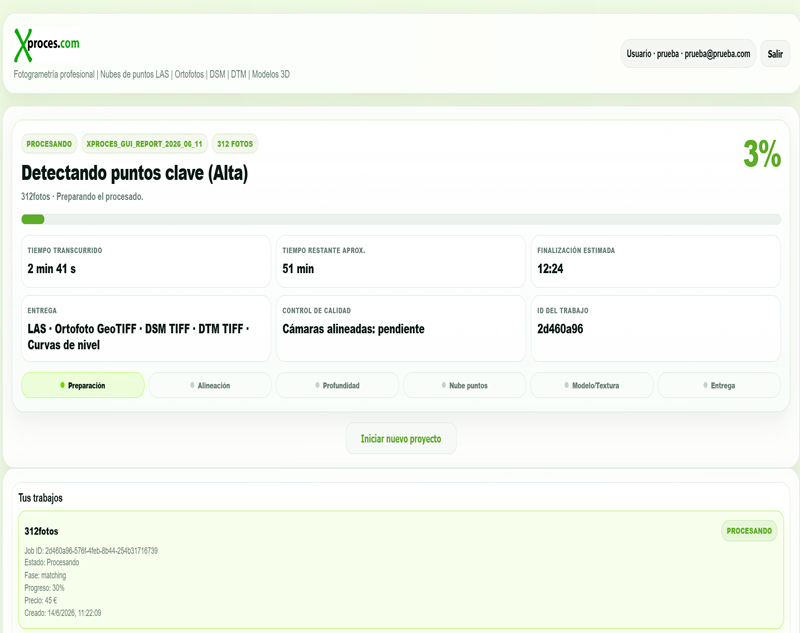Screen dimensions: 800x633
Task: Click Progreso: 30% line
Action: 44,588
